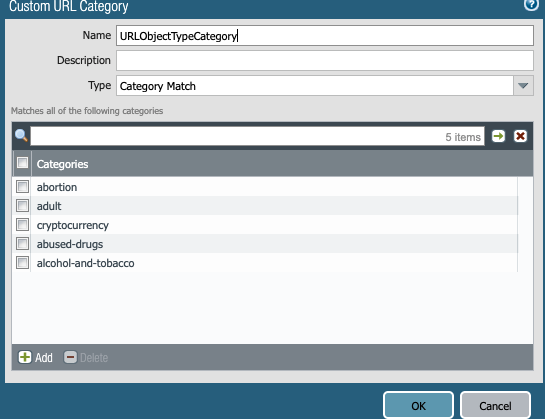
Task: Click the minus Delete icon
Action: pos(70,357)
